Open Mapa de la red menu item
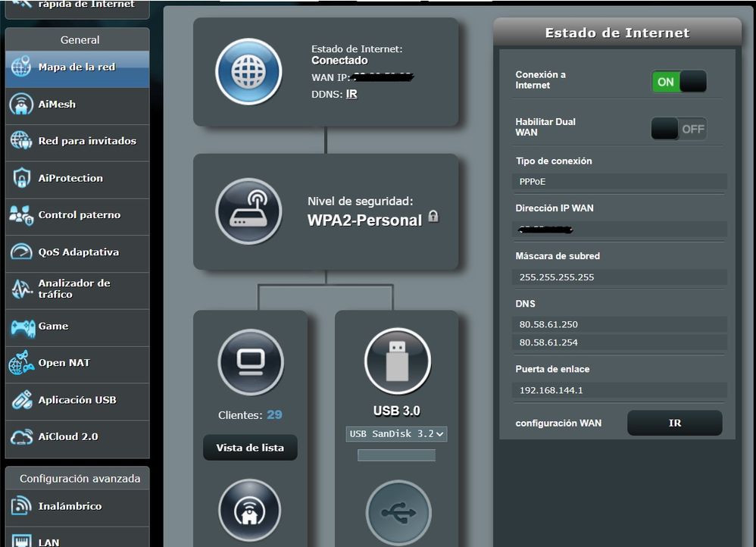Viewport: 756px width, 547px height. [77, 67]
